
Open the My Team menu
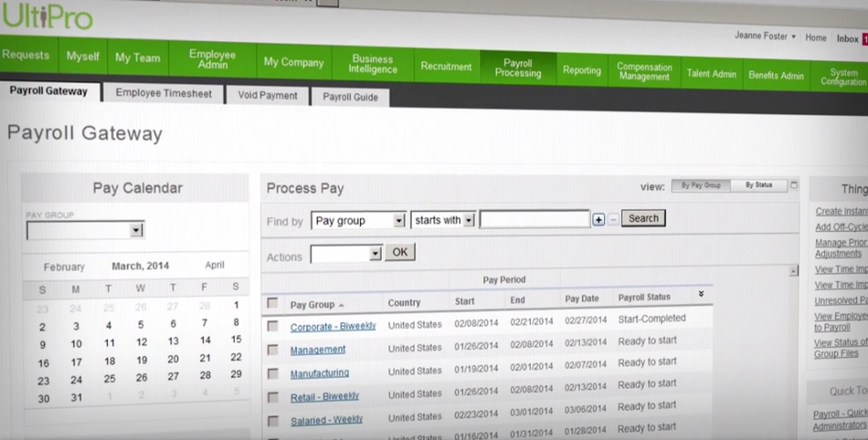point(138,58)
